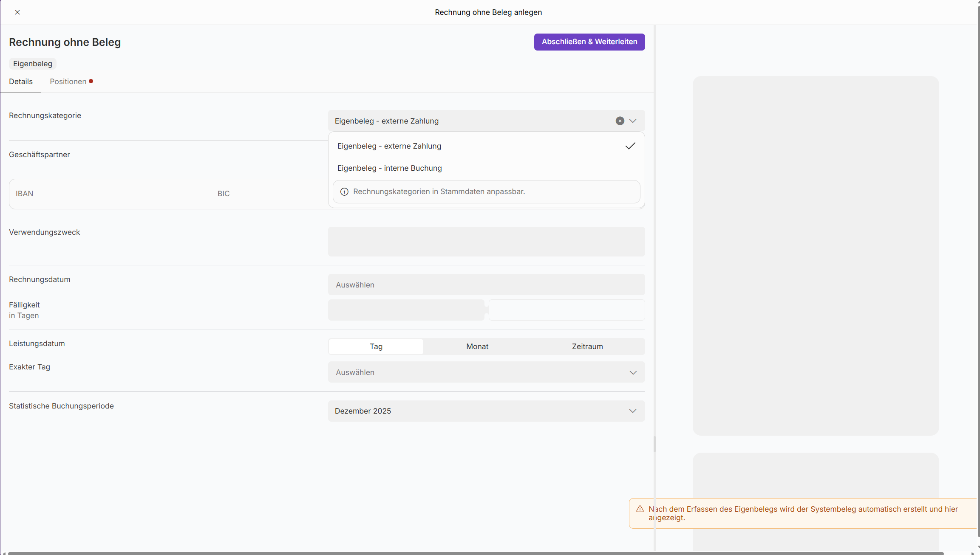Open the Rechnungsdatum picker field

coord(486,285)
